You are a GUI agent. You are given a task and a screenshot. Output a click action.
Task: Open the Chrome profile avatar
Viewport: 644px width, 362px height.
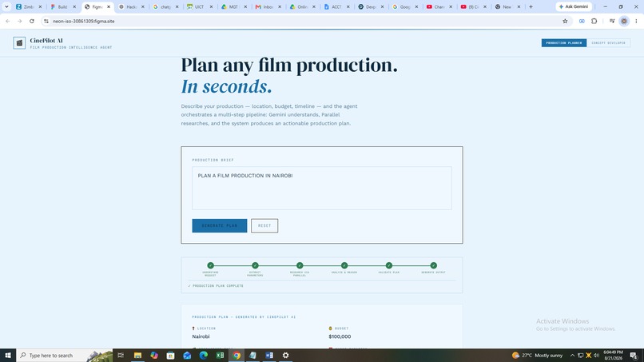(x=624, y=21)
